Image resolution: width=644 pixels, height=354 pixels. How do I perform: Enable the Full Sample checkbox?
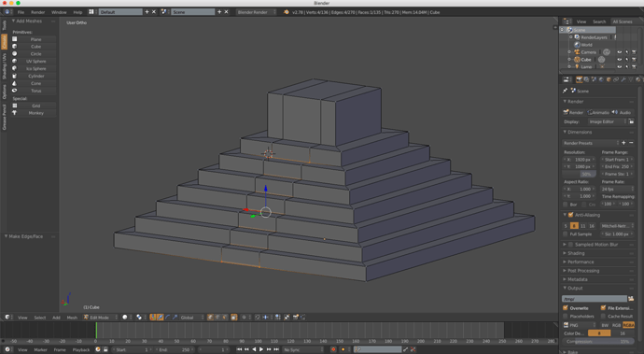pyautogui.click(x=566, y=234)
